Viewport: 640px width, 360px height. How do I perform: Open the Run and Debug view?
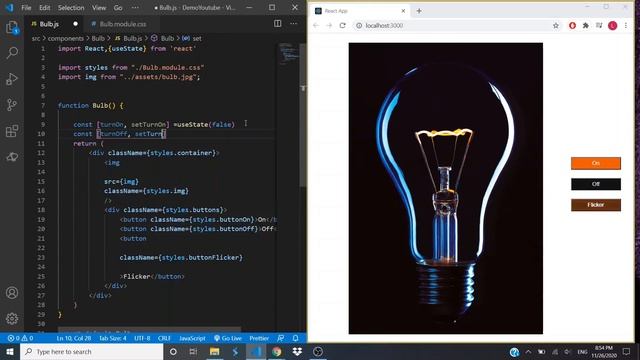point(12,79)
